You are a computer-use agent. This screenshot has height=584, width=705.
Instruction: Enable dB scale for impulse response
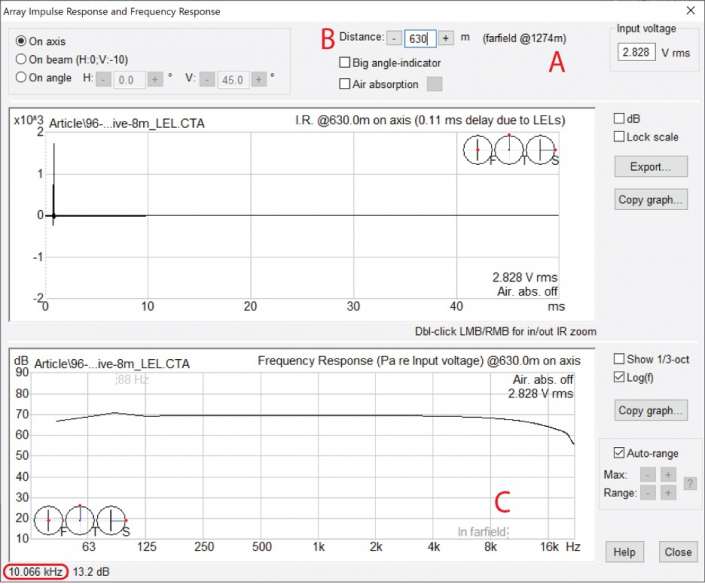pos(620,118)
